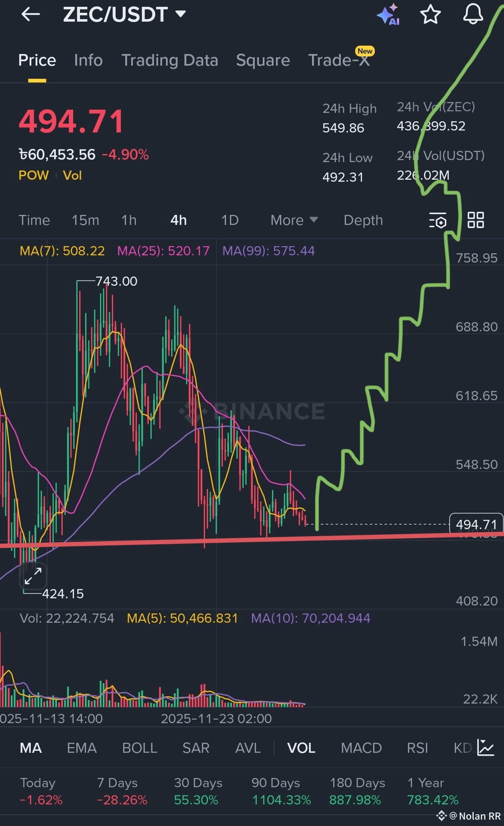Tap the 1 Year 783.42% performance cell
The height and width of the screenshot is (826, 504).
[433, 791]
